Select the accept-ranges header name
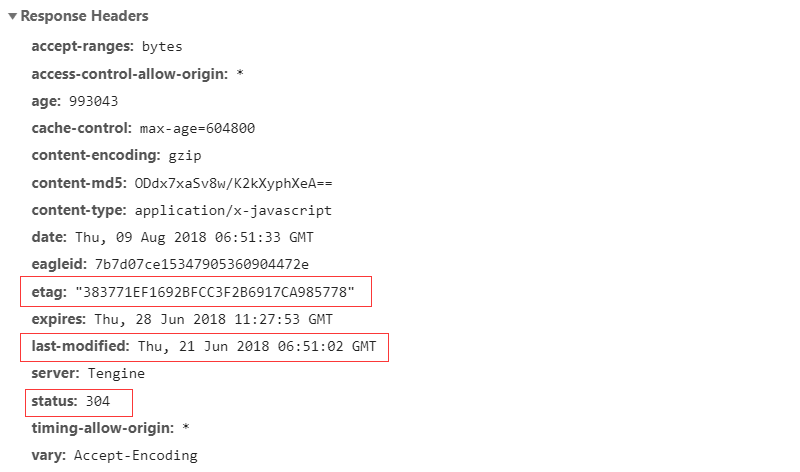Viewport: 800px width, 472px height. click(x=83, y=46)
